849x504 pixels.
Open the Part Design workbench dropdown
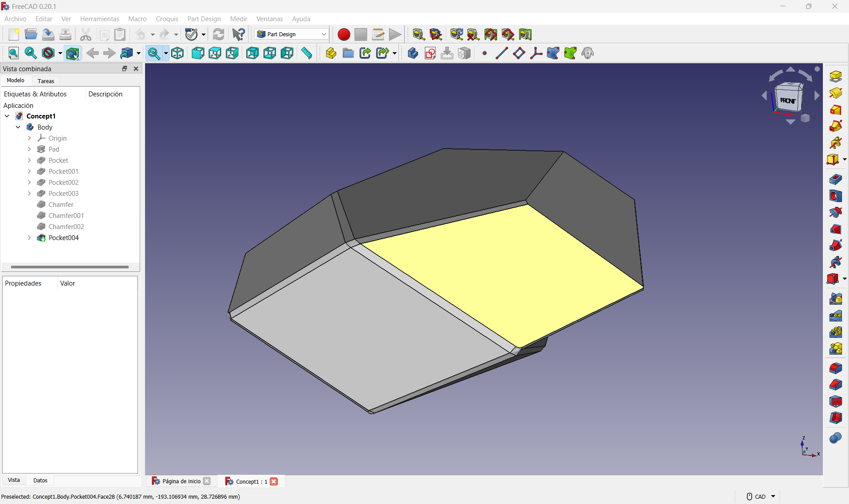tap(292, 34)
